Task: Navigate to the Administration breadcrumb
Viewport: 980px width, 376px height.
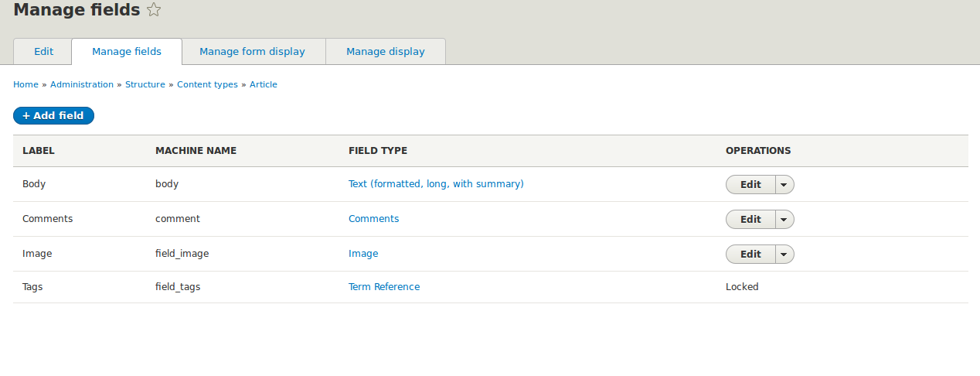Action: click(x=82, y=84)
